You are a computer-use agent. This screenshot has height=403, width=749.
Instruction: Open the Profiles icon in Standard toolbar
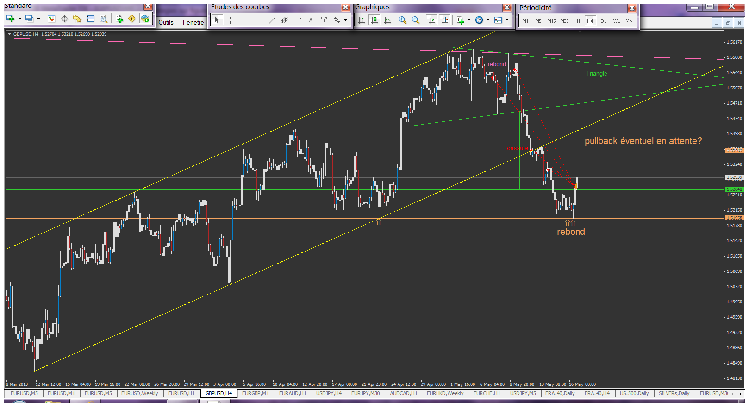(29, 19)
